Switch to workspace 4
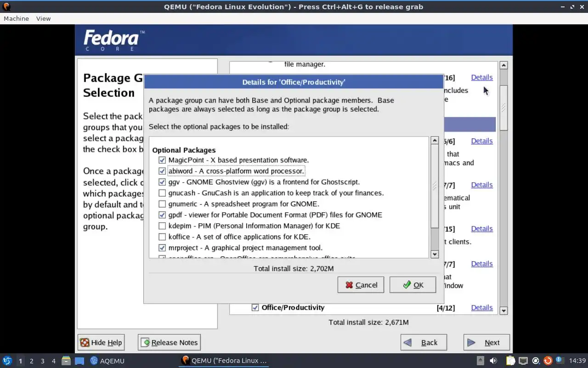The width and height of the screenshot is (588, 368). [53, 361]
